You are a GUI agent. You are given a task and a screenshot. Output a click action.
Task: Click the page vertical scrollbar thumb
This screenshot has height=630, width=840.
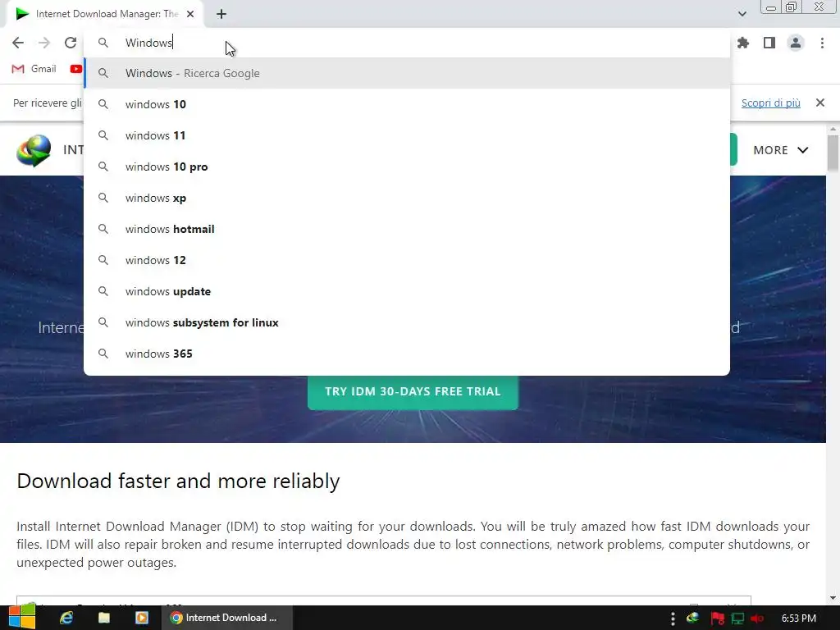pos(833,153)
